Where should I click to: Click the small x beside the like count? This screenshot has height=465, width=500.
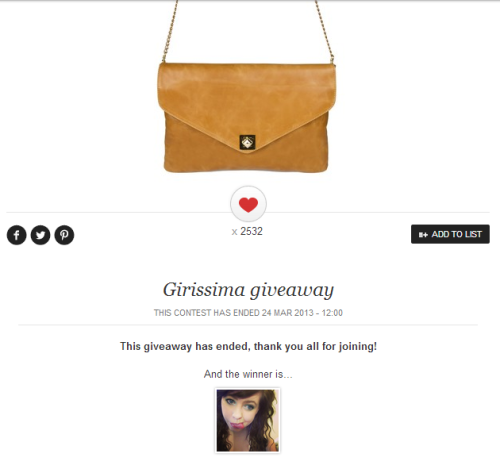pos(234,232)
